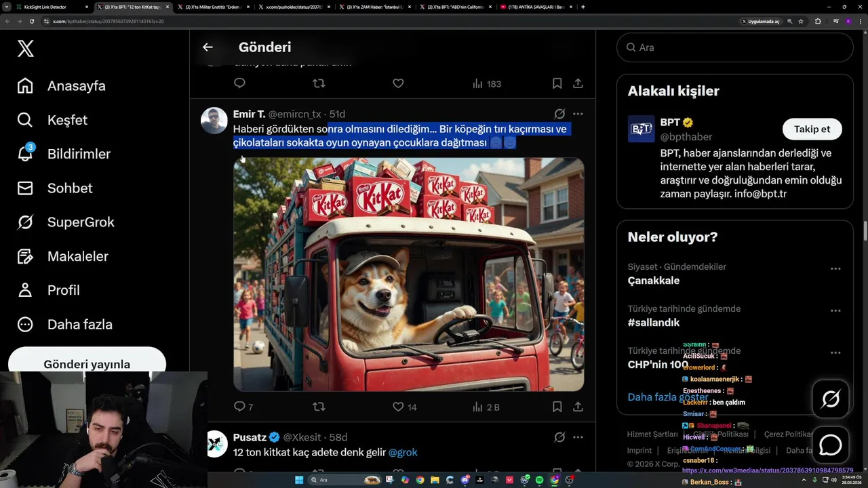The image size is (868, 488).
Task: Follow BPT with Takip et
Action: (812, 129)
